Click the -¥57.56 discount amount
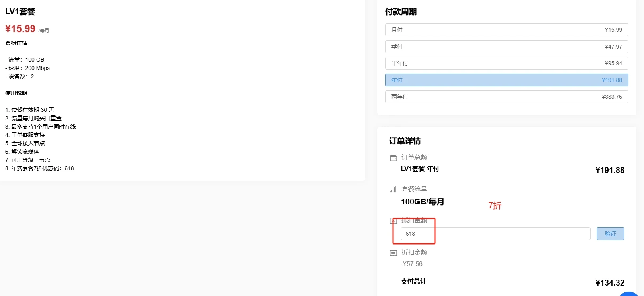The image size is (644, 296). click(412, 264)
